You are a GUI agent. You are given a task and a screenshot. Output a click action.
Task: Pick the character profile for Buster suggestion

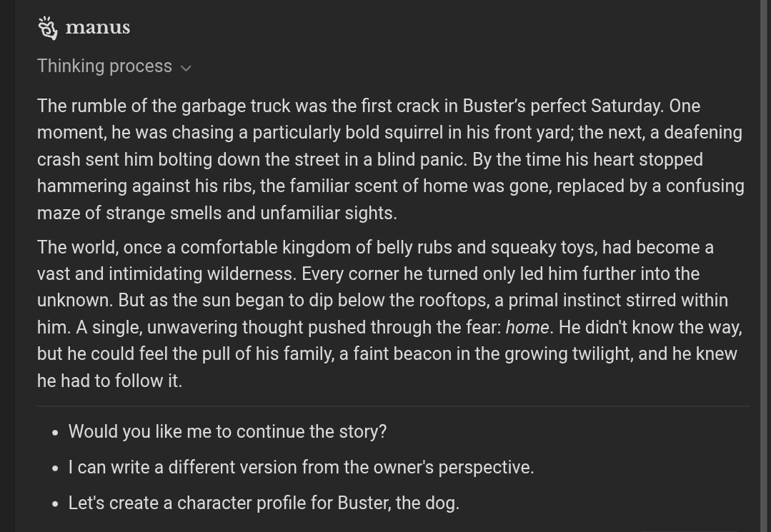pyautogui.click(x=264, y=503)
